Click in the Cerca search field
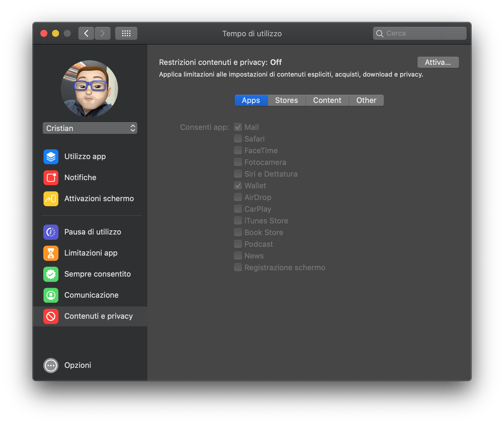 click(x=420, y=33)
